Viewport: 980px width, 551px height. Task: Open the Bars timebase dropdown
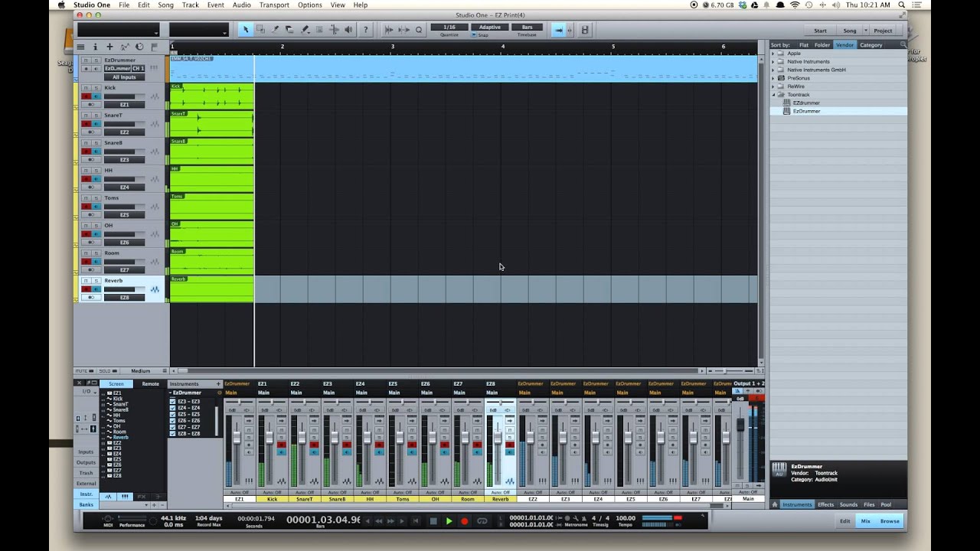(x=527, y=28)
